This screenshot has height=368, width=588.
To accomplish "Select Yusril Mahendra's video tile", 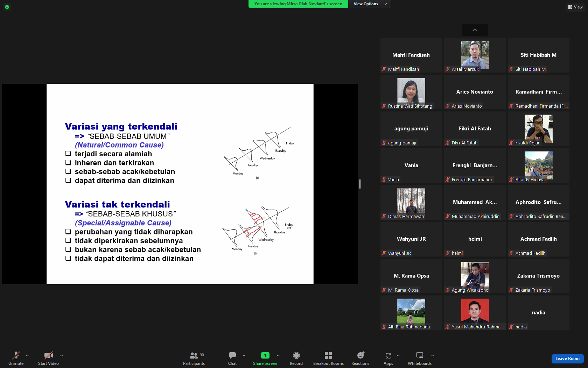I will (x=475, y=312).
